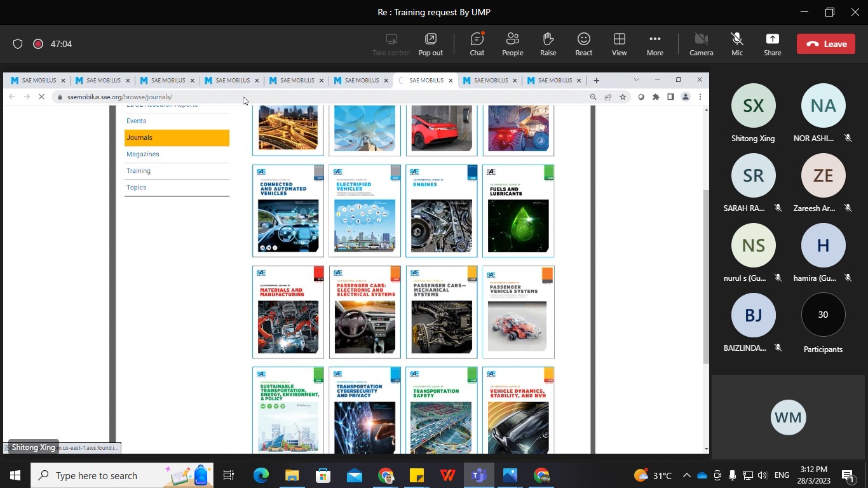The image size is (868, 488).
Task: Open Fuels and Lubricants journal
Action: click(519, 211)
